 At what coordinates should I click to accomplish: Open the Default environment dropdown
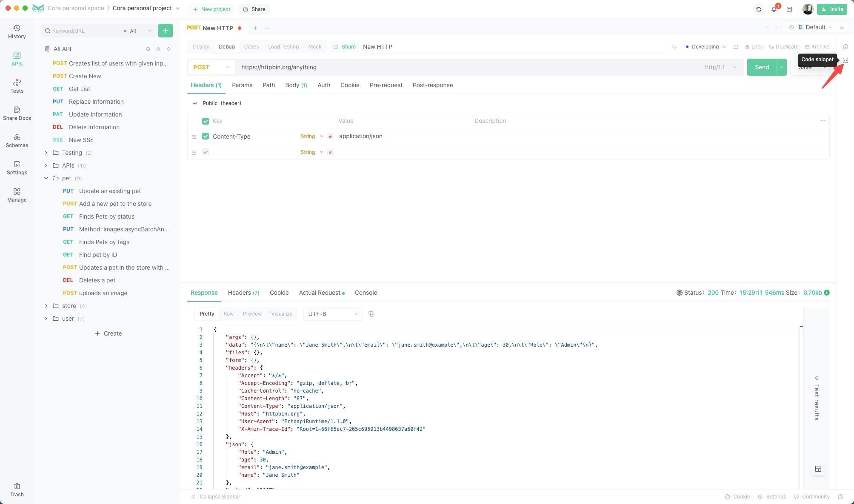(815, 27)
